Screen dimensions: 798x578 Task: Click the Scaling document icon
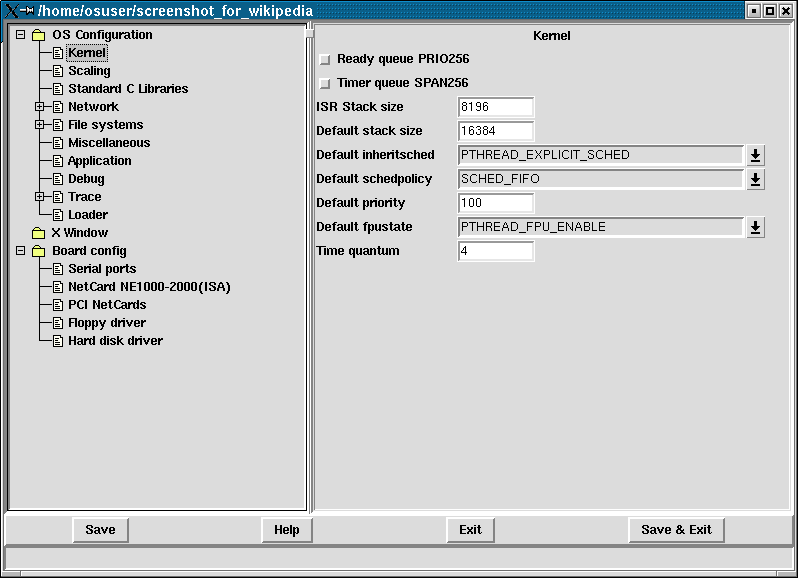(x=57, y=71)
